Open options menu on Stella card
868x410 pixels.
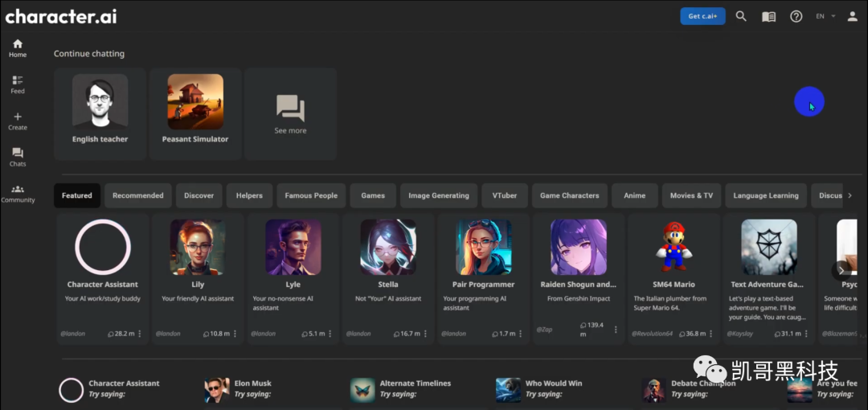click(x=425, y=334)
